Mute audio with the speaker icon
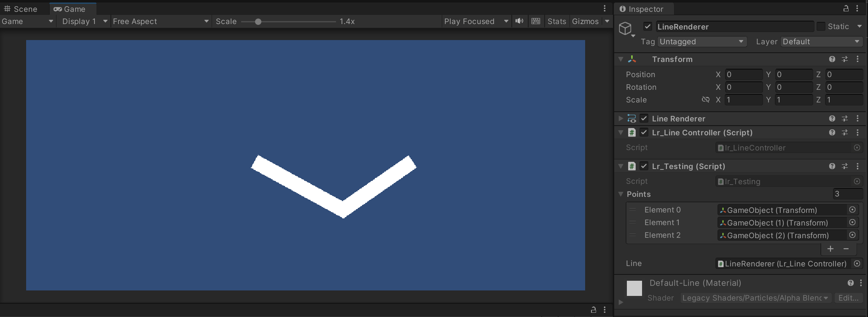This screenshot has width=868, height=317. tap(519, 21)
